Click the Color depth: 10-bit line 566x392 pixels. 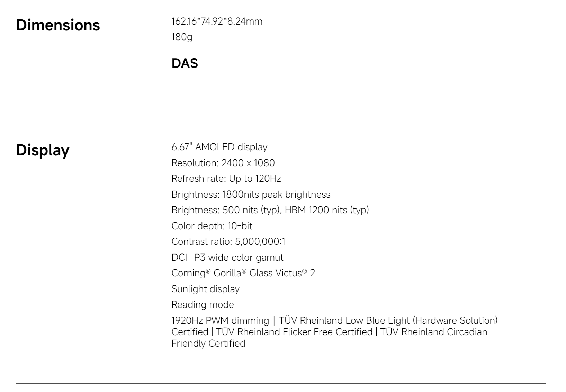[x=212, y=226]
